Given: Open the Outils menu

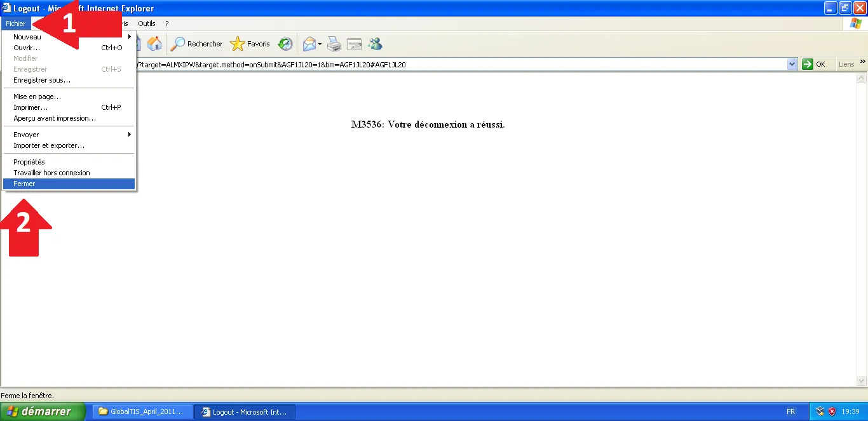Looking at the screenshot, I should pos(147,23).
